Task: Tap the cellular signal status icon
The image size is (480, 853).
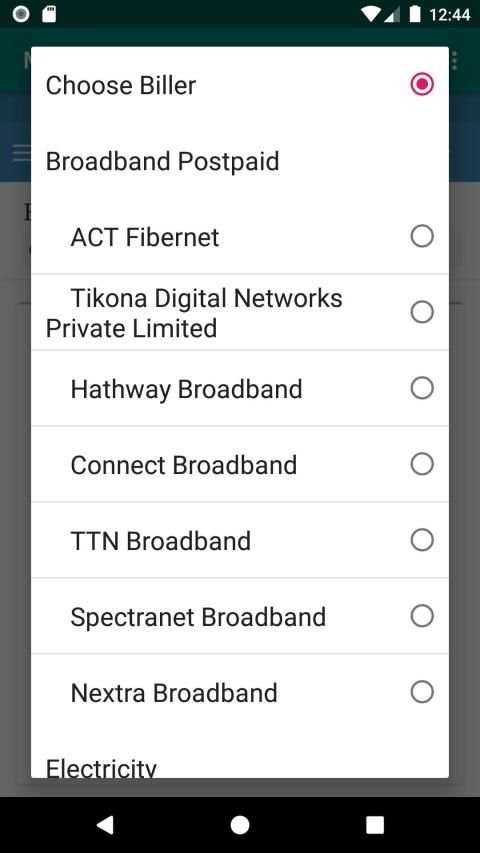Action: point(392,15)
